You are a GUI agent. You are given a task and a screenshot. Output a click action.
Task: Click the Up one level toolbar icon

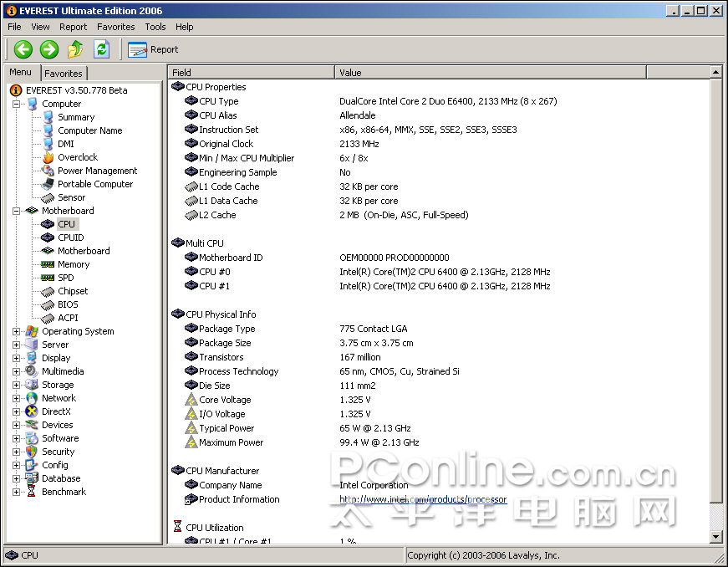[x=75, y=49]
